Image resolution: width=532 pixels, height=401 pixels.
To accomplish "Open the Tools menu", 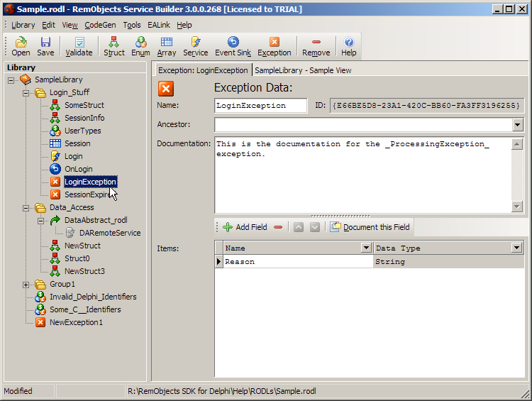I will coord(132,25).
